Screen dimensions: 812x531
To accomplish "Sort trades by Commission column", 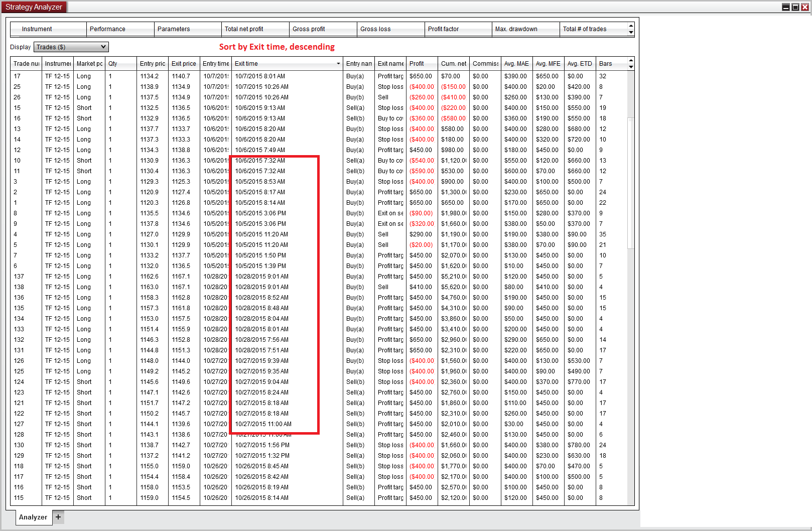I will click(x=485, y=64).
